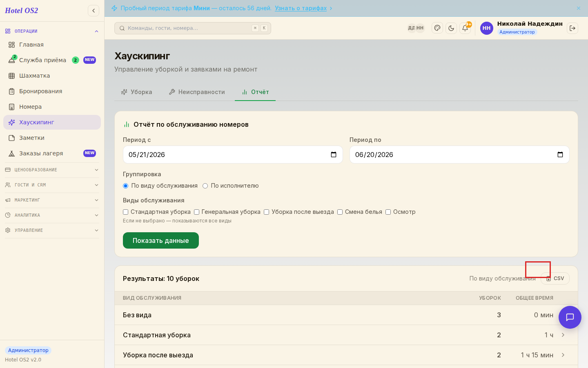Click Показать данные button

tap(161, 240)
